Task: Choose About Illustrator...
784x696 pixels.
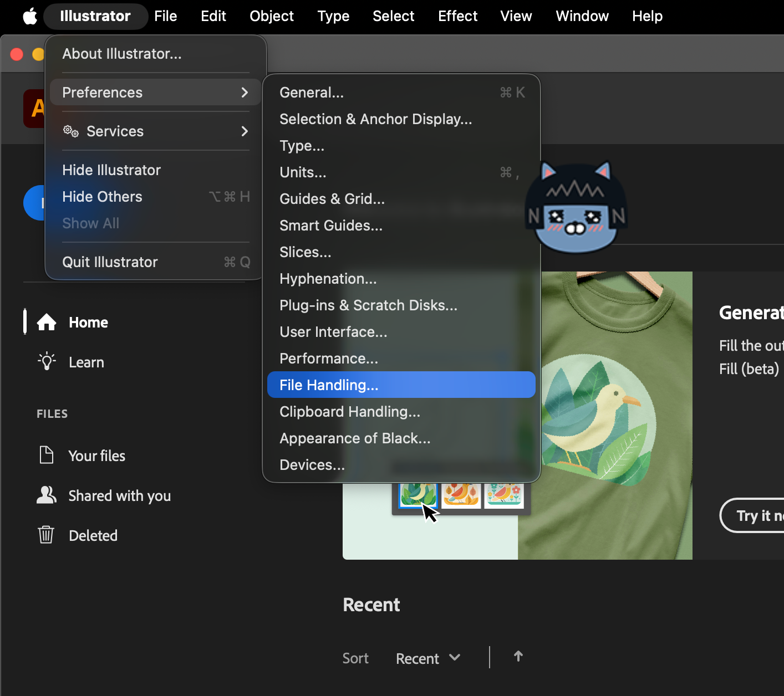Action: (155, 54)
